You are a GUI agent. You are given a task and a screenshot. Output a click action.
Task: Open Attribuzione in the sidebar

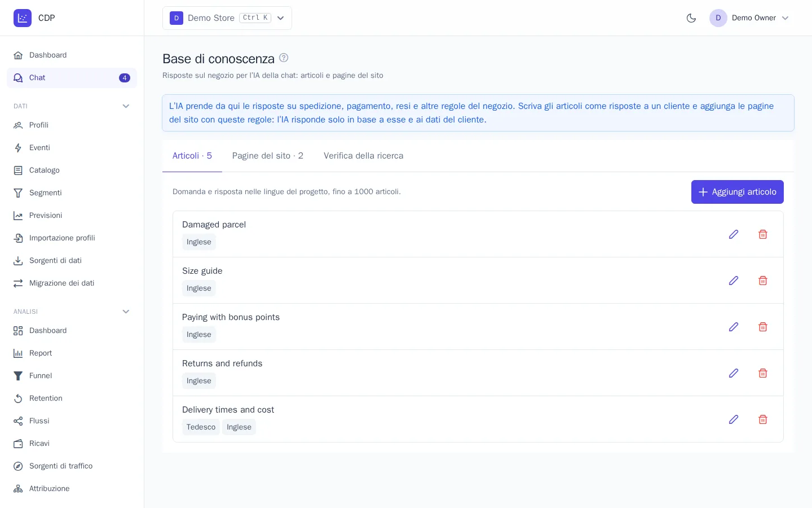72,489
